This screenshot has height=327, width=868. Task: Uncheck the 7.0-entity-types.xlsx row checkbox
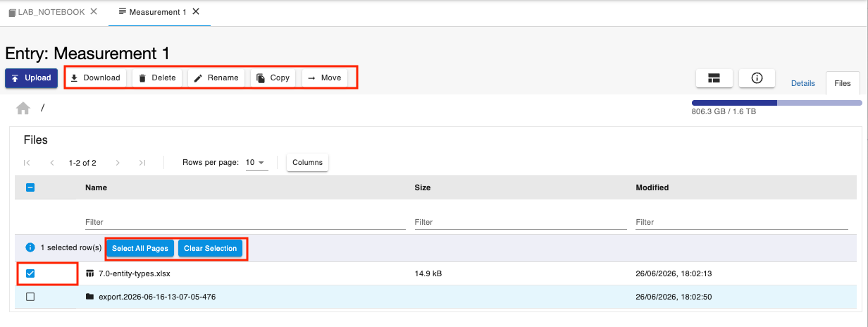pyautogui.click(x=30, y=273)
